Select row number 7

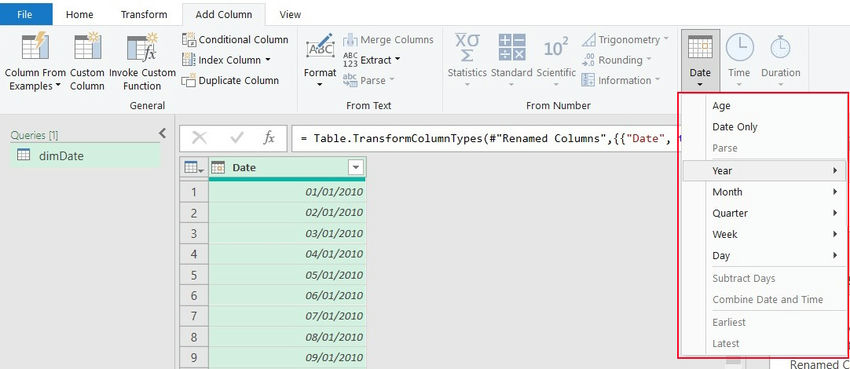tap(195, 316)
